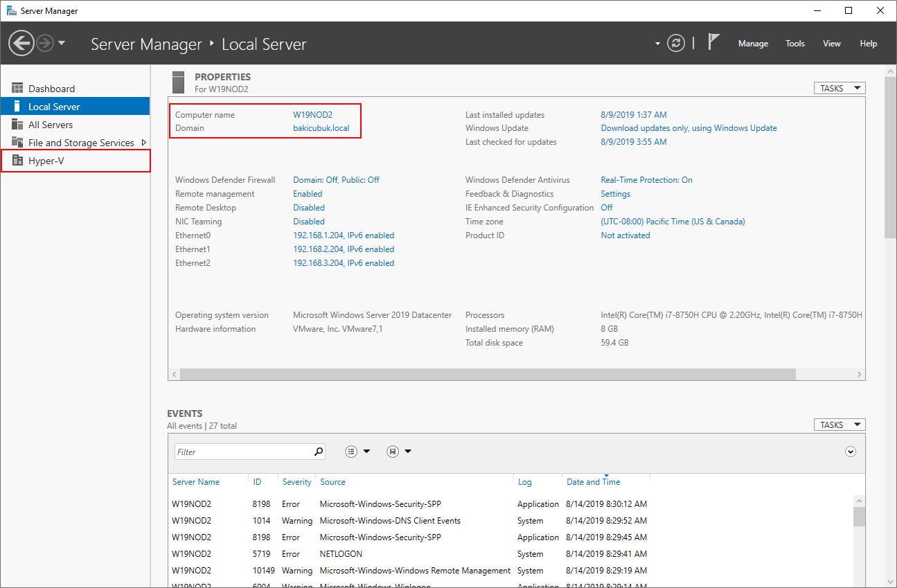Screen dimensions: 897x588
Task: Click the forward navigation arrow button
Action: pos(45,43)
